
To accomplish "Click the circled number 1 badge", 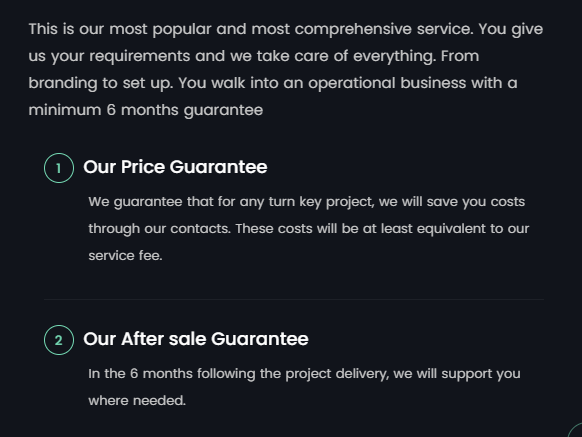I will 59,168.
